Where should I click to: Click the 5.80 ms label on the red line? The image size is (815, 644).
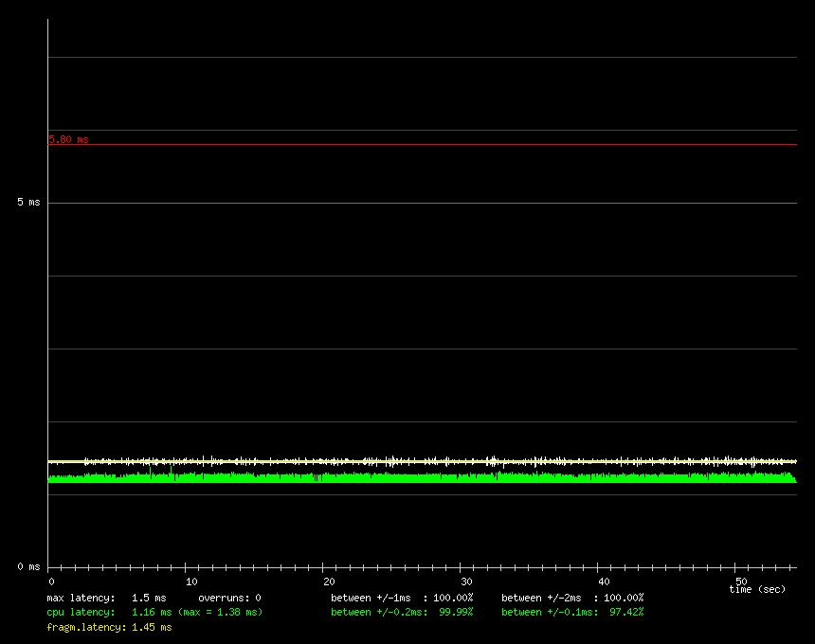click(x=67, y=138)
